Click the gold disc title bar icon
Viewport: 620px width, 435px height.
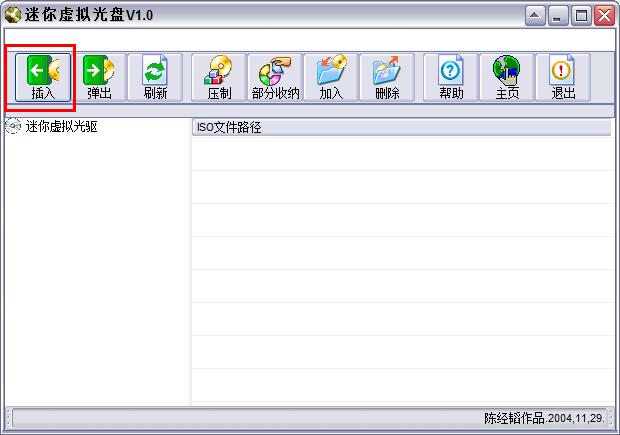[x=13, y=15]
